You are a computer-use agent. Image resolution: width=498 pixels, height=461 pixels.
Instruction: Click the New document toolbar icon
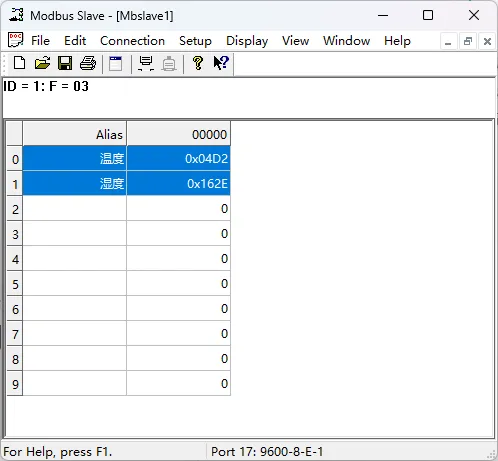point(19,63)
